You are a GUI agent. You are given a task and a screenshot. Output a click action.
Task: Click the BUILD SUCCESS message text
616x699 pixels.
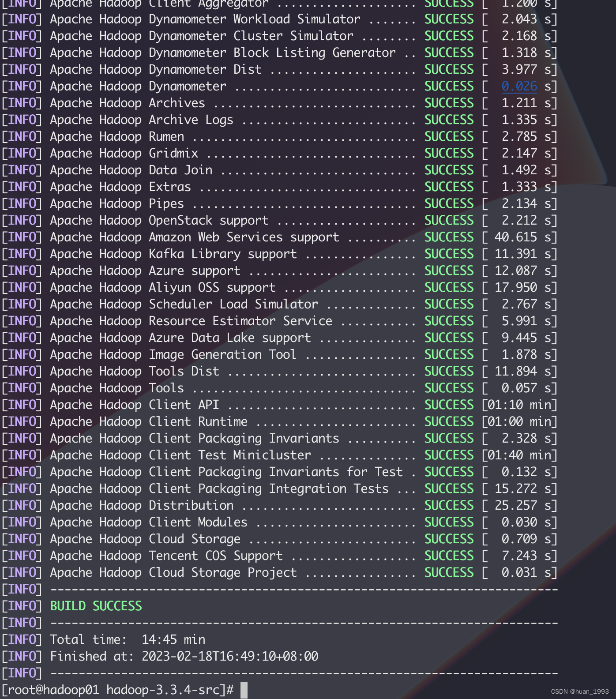click(96, 606)
